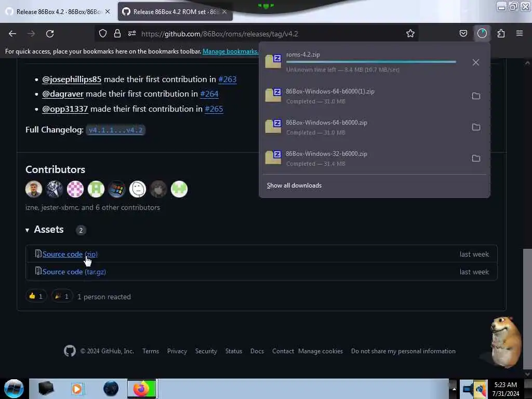
Task: Open the black box taskbar icon
Action: 46,389
